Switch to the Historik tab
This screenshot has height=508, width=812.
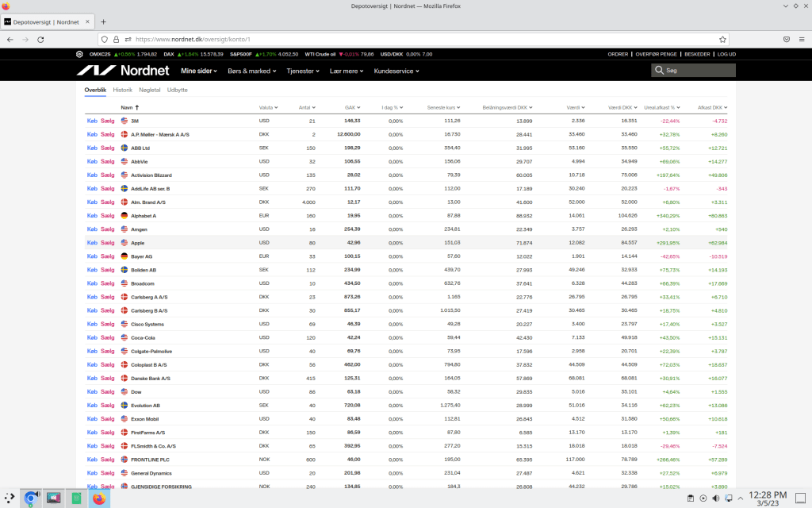122,90
